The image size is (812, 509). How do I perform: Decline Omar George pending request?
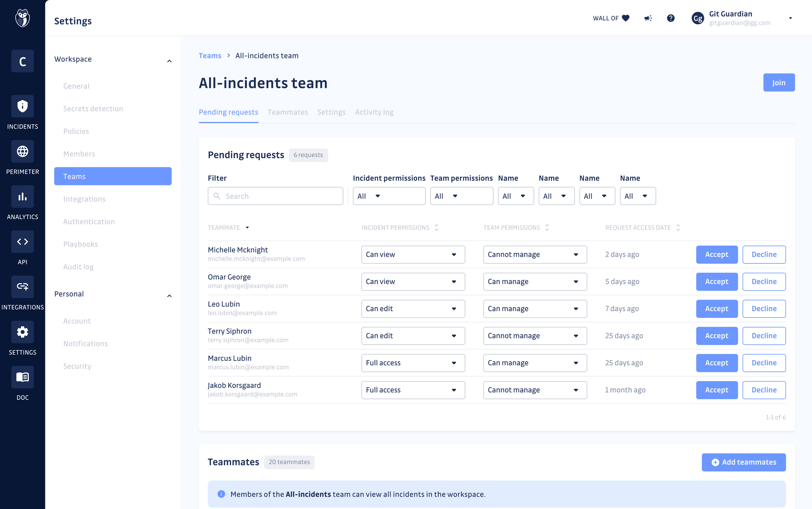pos(763,281)
